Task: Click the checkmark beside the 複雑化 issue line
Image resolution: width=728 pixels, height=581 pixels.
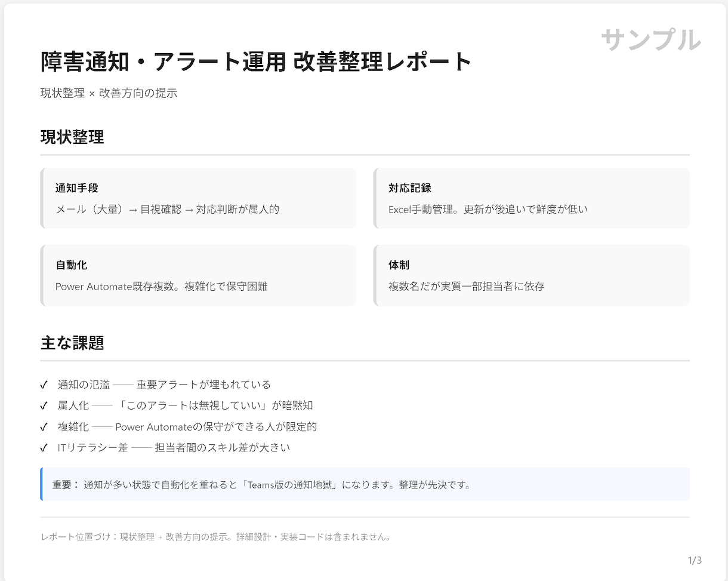Action: (x=44, y=427)
